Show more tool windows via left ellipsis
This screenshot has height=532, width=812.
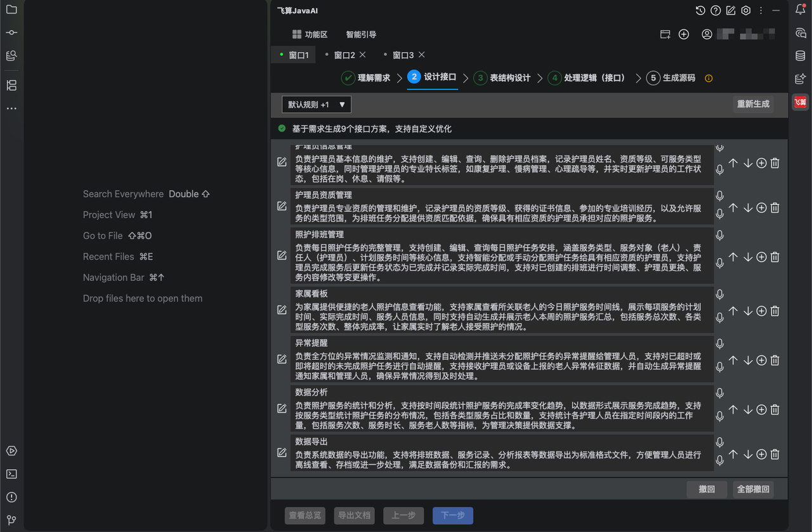pyautogui.click(x=11, y=109)
